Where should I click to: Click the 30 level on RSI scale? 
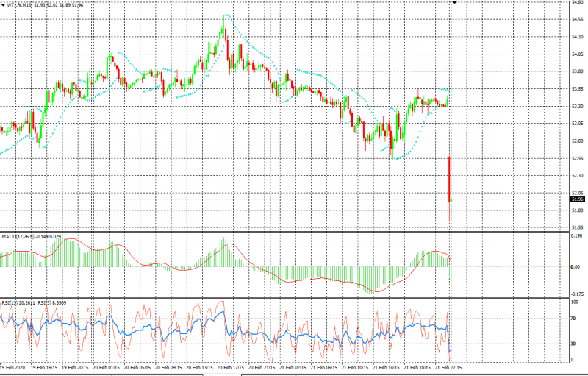pos(575,344)
